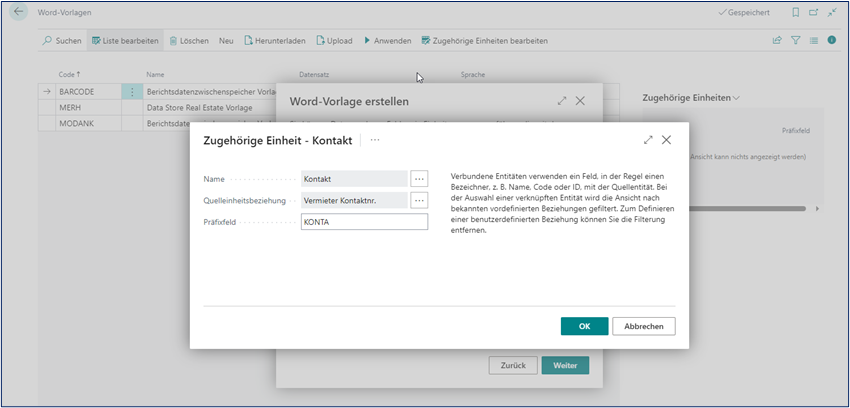
Task: Open lookup for the Name field
Action: click(419, 178)
